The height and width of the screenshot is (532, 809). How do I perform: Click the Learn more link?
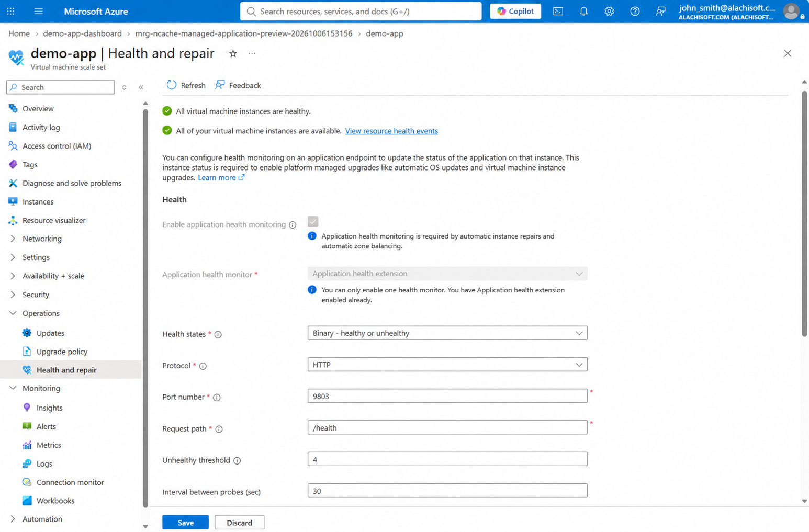tap(221, 178)
